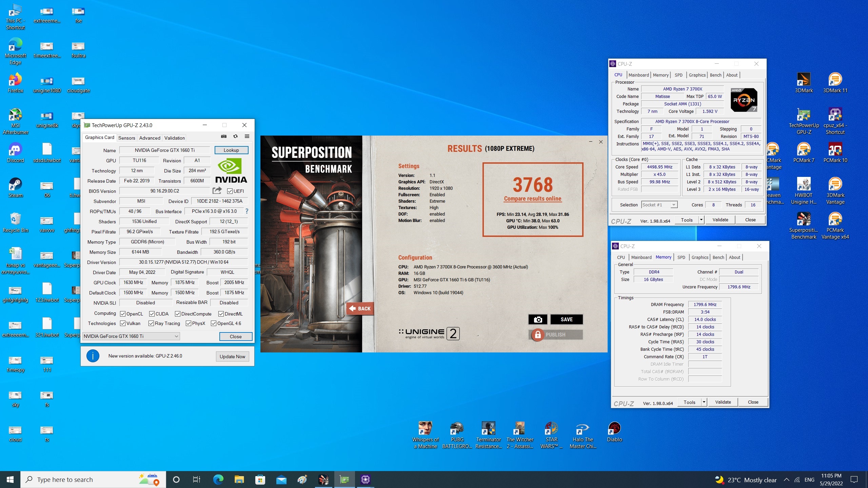Open the HWBOT Unigine Heaven desktop icon
This screenshot has width=868, height=488.
(804, 191)
